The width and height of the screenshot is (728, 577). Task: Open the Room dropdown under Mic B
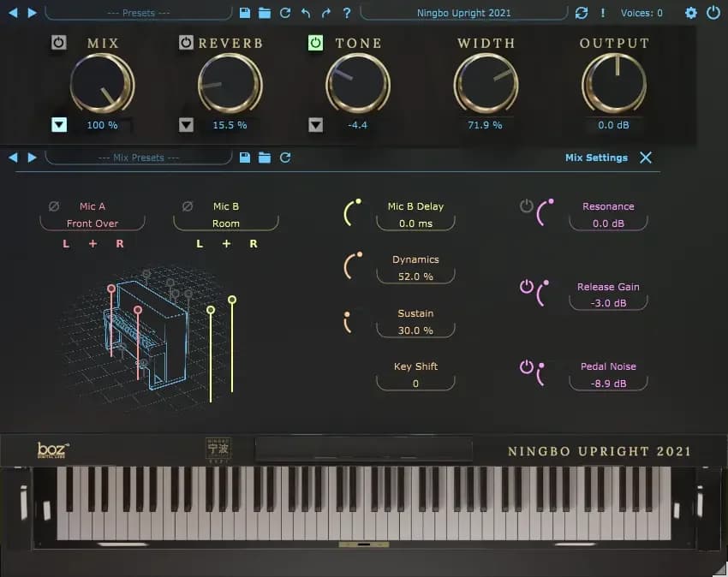tap(225, 223)
